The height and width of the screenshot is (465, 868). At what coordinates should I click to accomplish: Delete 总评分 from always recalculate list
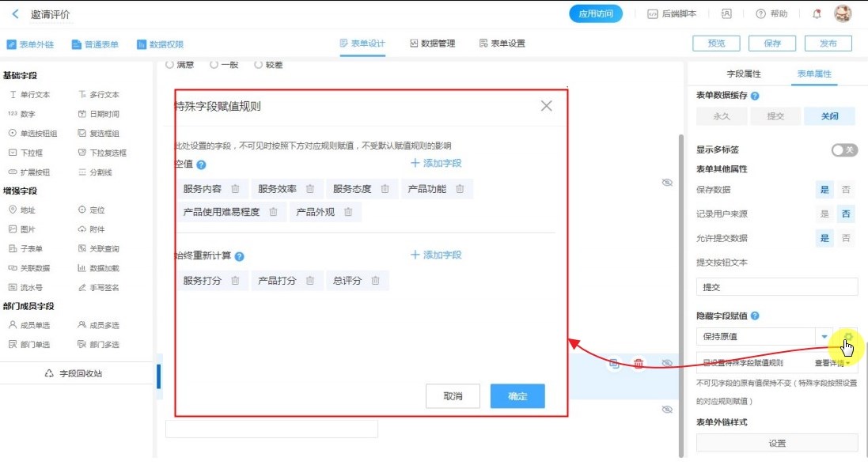375,281
